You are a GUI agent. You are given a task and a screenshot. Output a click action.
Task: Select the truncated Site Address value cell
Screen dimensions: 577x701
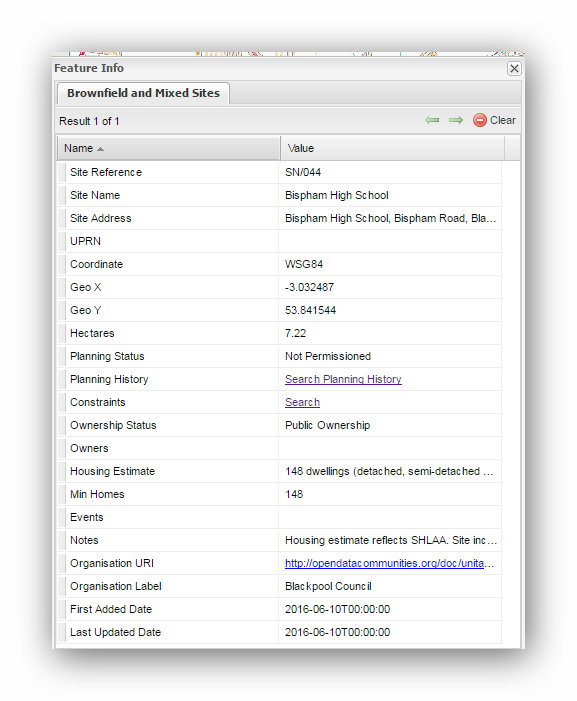coord(390,218)
